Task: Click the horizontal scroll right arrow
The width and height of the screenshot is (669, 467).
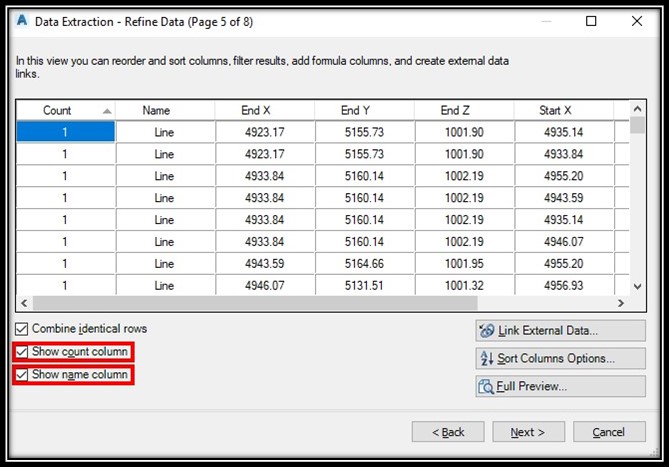Action: click(x=621, y=303)
